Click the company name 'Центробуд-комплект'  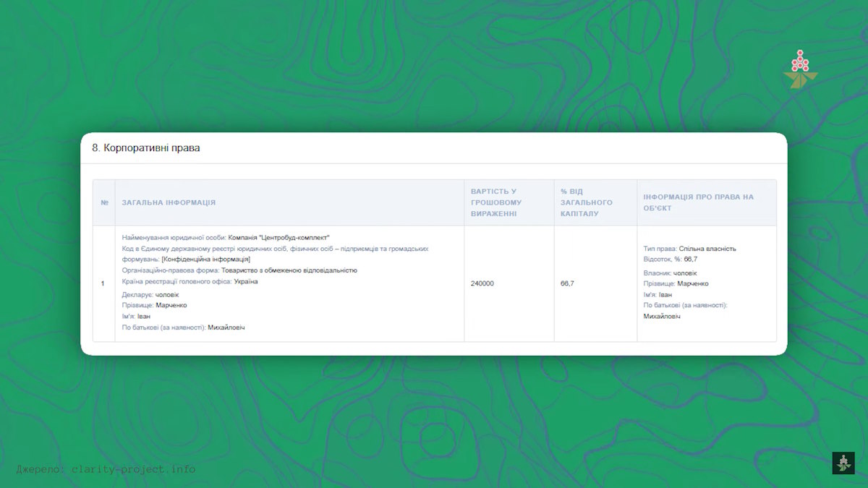pos(278,237)
